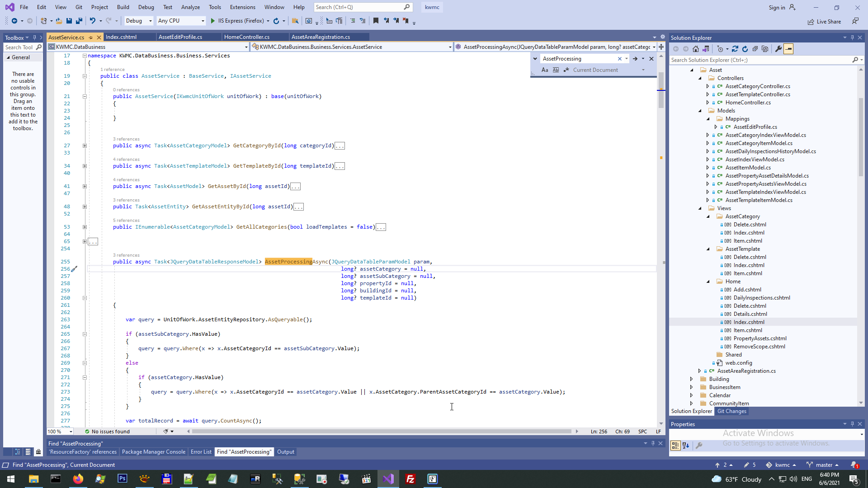The image size is (868, 488).
Task: Click the Save All toolbar icon
Action: coord(79,21)
